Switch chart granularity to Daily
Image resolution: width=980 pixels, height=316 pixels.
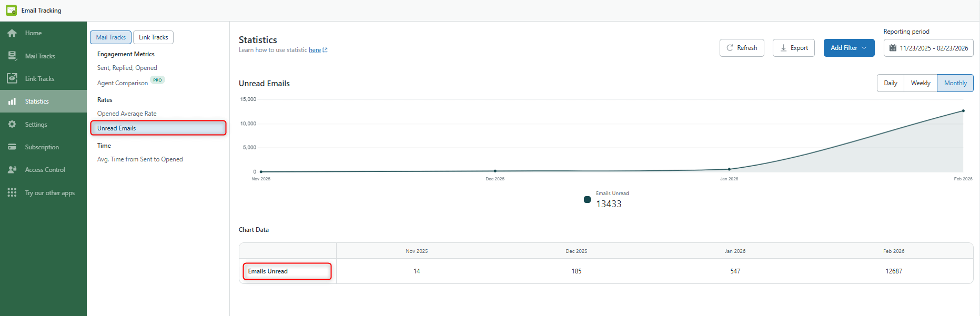[x=890, y=83]
